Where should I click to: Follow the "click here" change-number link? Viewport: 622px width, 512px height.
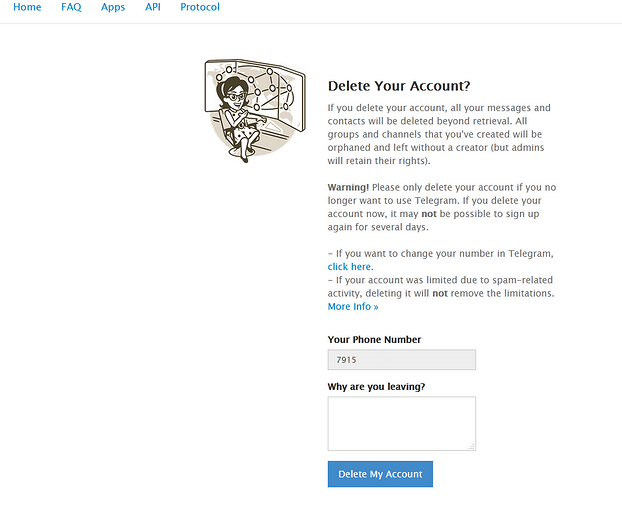[x=349, y=267]
